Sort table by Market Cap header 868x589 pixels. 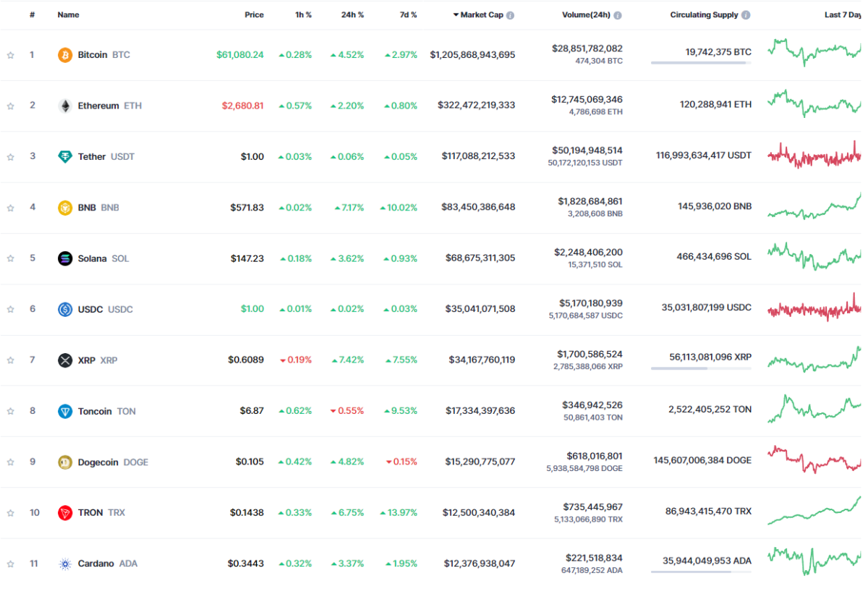pyautogui.click(x=478, y=15)
